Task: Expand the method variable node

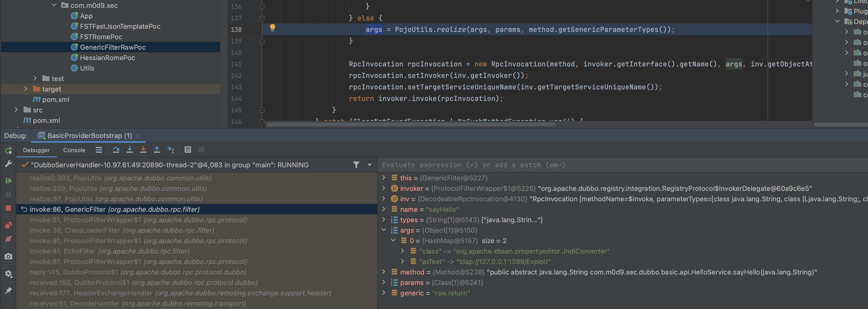Action: pos(384,272)
